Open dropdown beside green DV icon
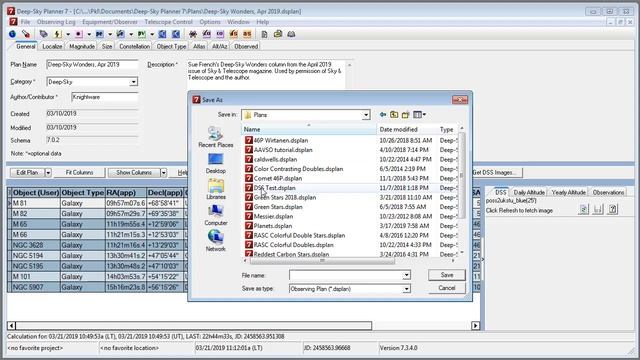Viewport: 640px width, 360px height. click(x=151, y=34)
